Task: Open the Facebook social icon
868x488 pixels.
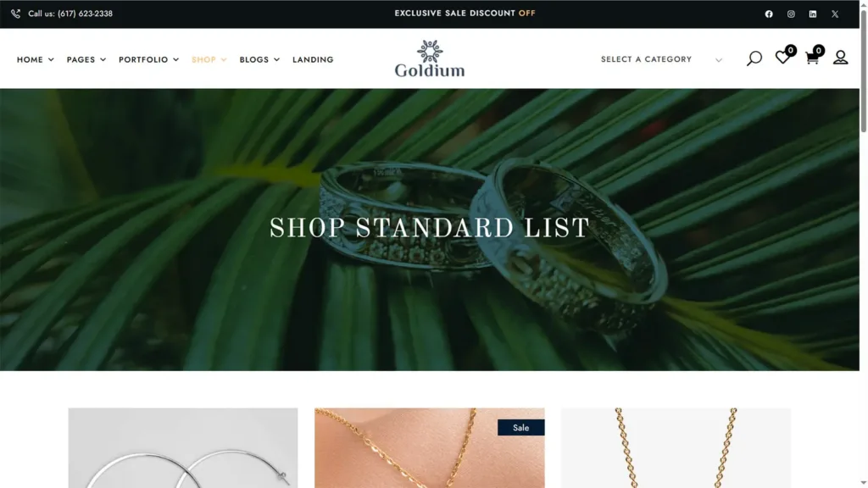Action: coord(769,14)
